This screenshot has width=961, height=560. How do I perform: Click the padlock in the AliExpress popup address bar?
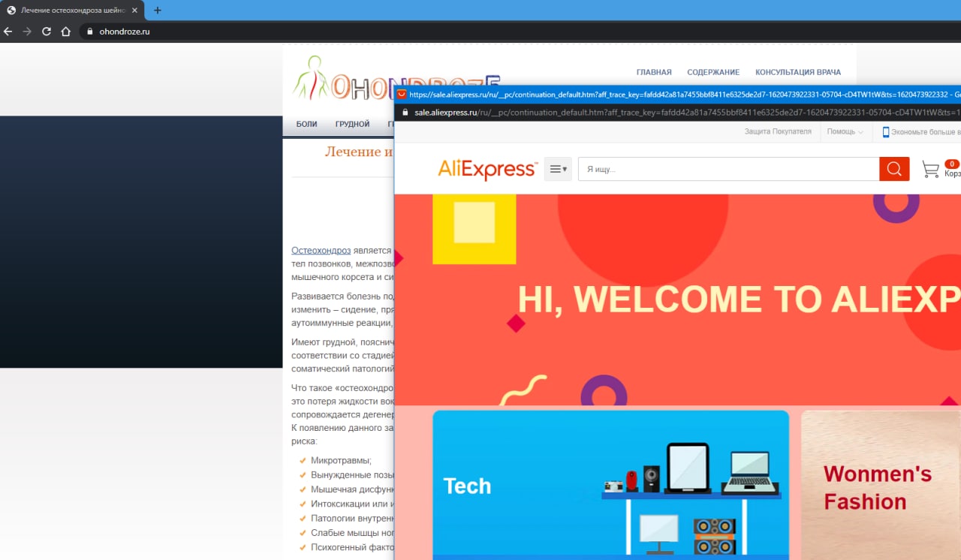pyautogui.click(x=405, y=113)
